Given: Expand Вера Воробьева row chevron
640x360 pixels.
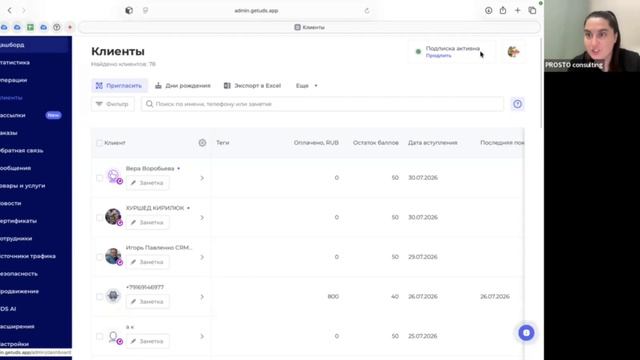Looking at the screenshot, I should click(202, 178).
